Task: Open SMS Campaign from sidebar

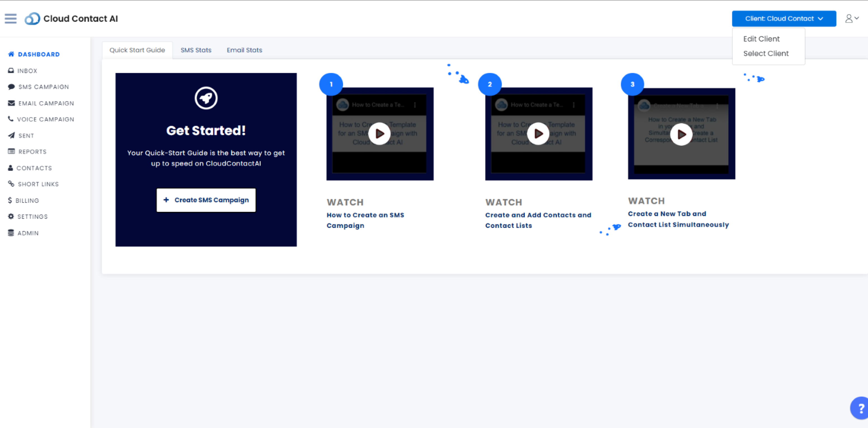Action: pyautogui.click(x=43, y=87)
